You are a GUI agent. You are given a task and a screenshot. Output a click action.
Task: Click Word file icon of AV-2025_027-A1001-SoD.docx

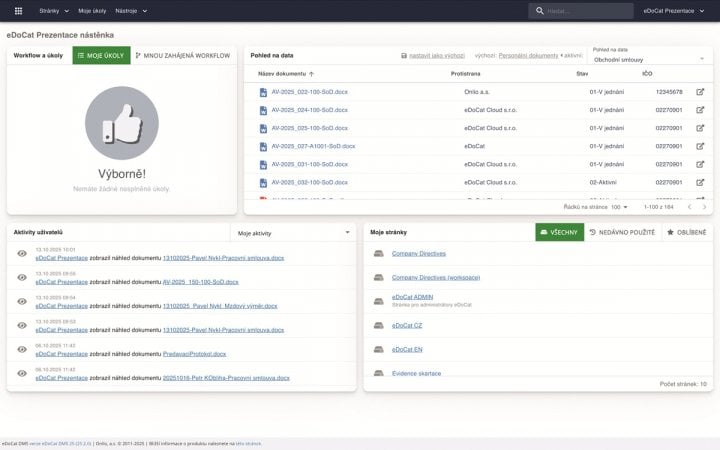[263, 146]
